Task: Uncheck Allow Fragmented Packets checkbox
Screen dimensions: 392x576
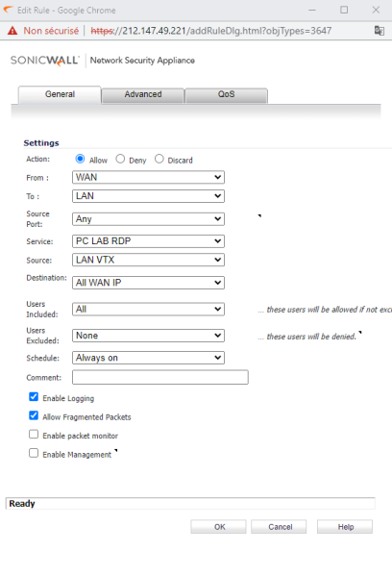Action: [x=34, y=415]
